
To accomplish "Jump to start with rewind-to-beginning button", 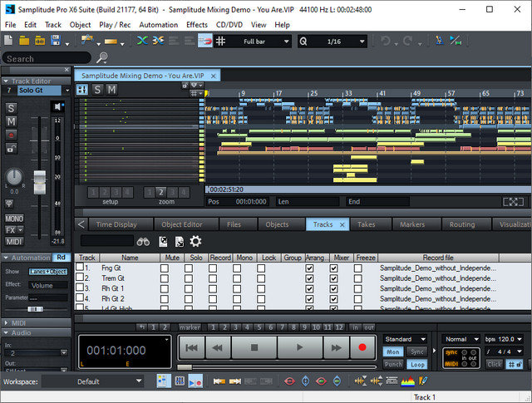I will (x=191, y=347).
